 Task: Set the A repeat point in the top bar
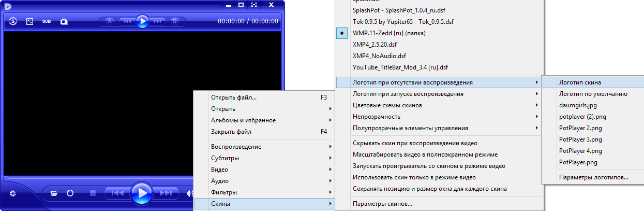click(x=110, y=21)
